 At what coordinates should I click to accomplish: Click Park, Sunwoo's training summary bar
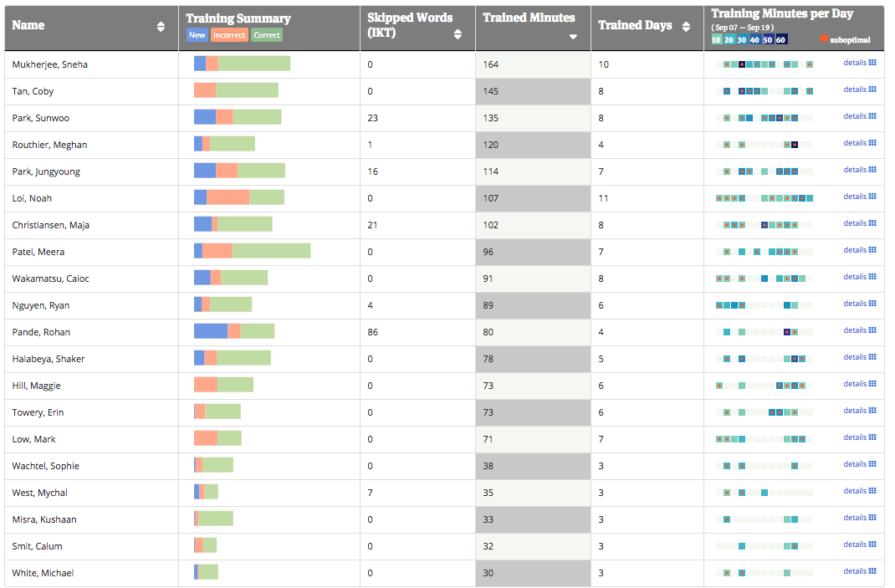pyautogui.click(x=238, y=117)
